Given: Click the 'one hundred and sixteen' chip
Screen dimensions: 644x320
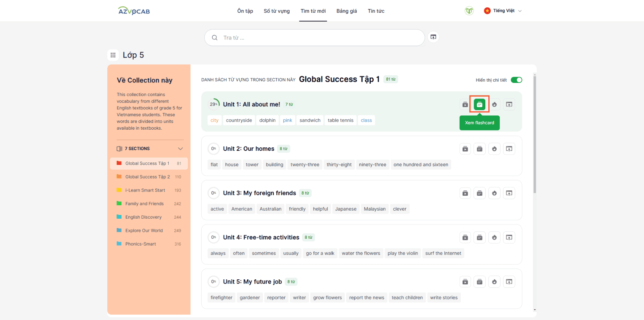Looking at the screenshot, I should coord(421,165).
